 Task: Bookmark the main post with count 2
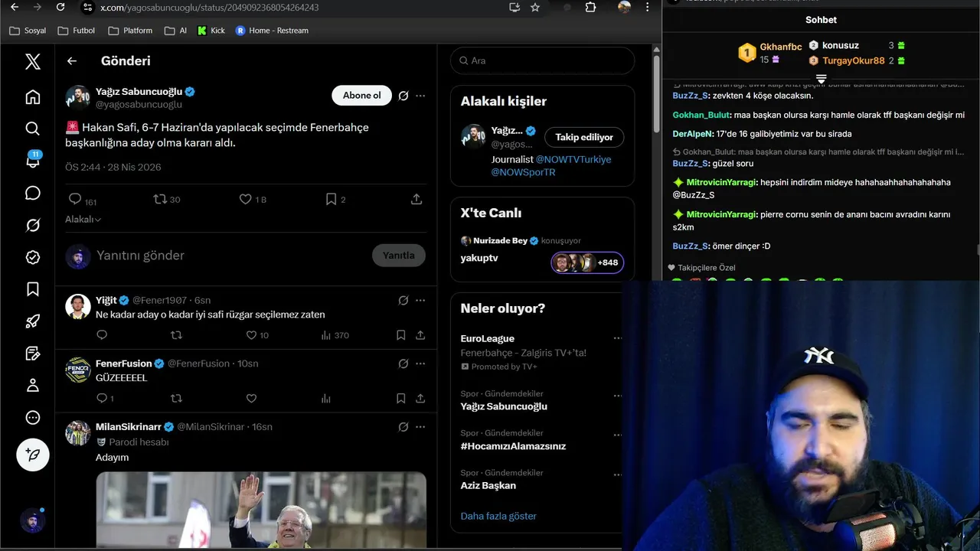point(331,199)
